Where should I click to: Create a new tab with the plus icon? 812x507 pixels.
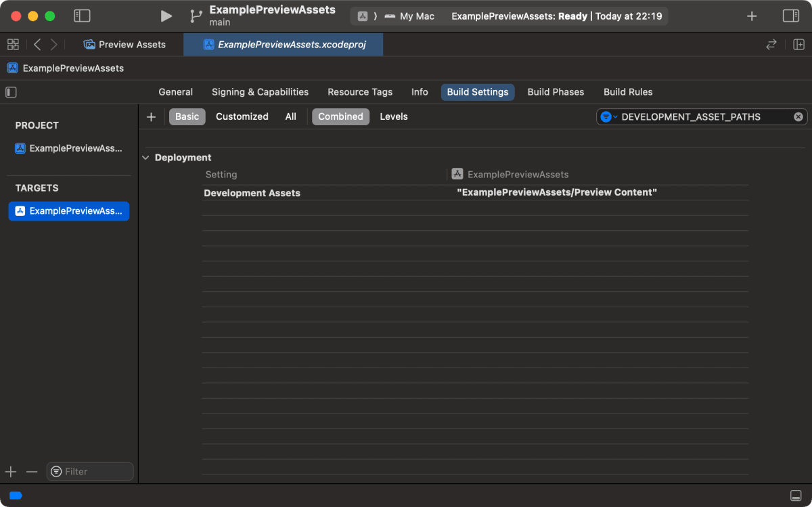click(752, 15)
